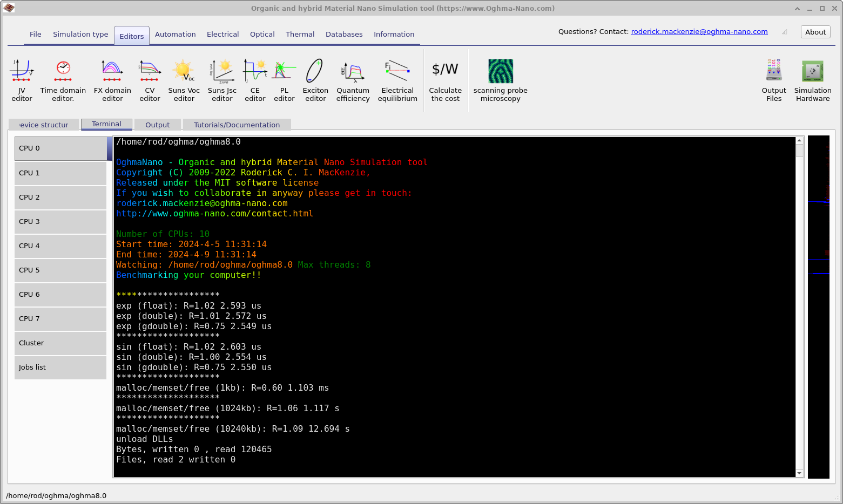Viewport: 843px width, 504px height.
Task: Open Quantum efficiency editor
Action: [x=353, y=80]
